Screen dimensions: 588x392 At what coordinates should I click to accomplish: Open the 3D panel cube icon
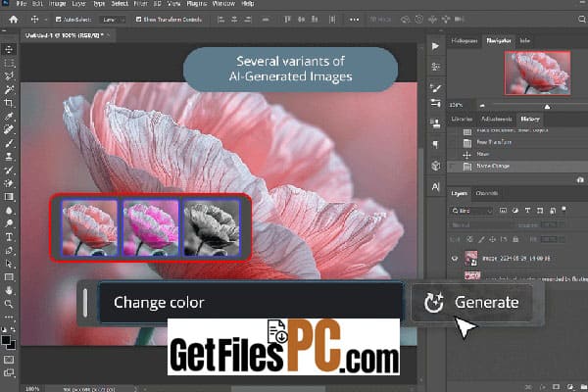pyautogui.click(x=435, y=166)
